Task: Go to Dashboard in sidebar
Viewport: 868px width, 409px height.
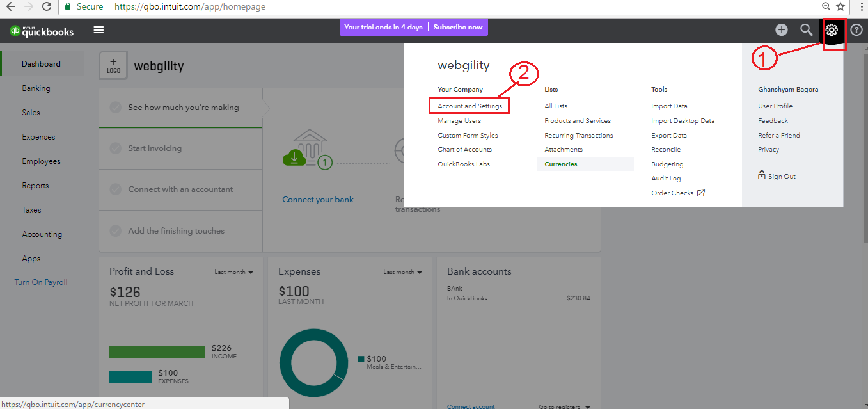Action: (x=42, y=64)
